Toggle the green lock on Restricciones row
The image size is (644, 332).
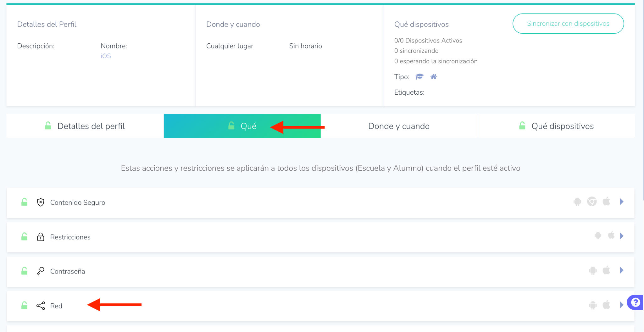pyautogui.click(x=24, y=236)
